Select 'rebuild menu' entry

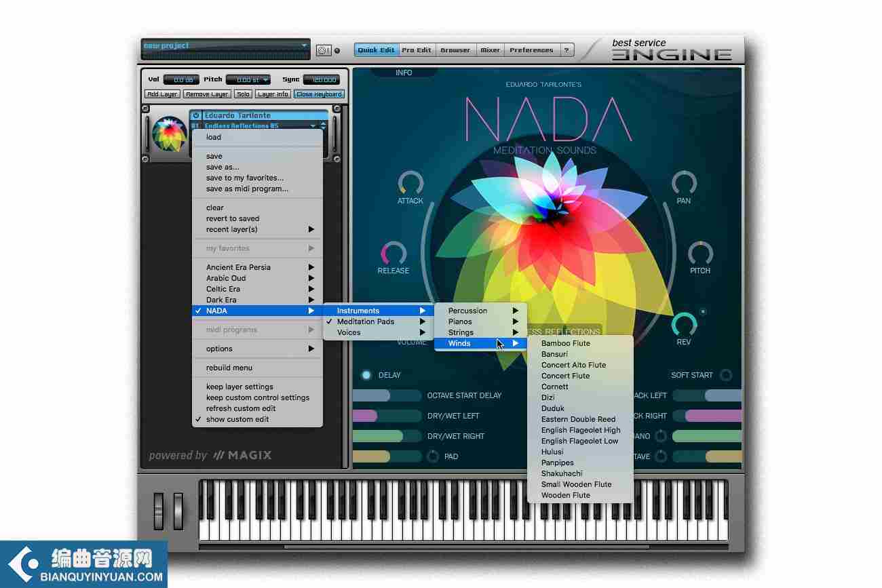(x=257, y=368)
